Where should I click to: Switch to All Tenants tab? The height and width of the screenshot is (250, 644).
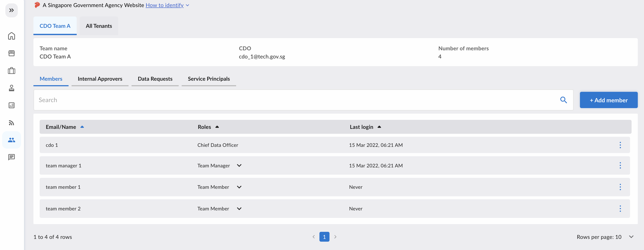click(x=99, y=26)
